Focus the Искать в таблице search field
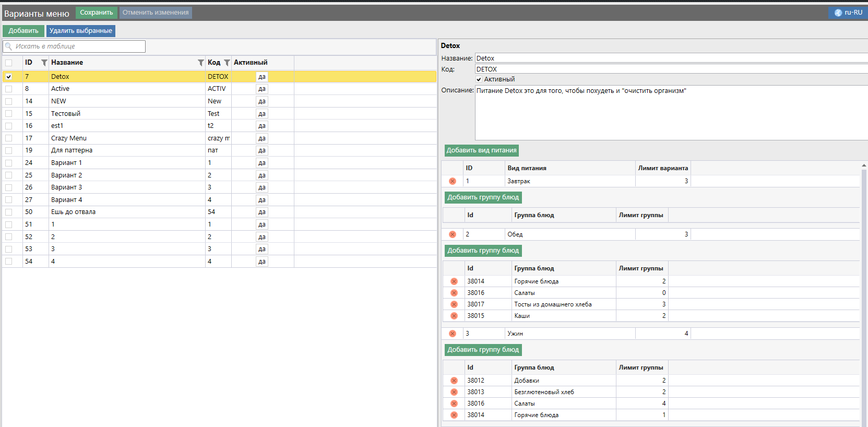Image resolution: width=868 pixels, height=427 pixels. [78, 46]
